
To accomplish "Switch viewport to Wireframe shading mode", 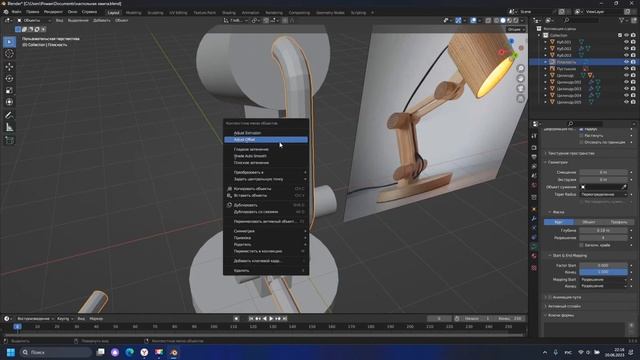I will click(x=496, y=20).
